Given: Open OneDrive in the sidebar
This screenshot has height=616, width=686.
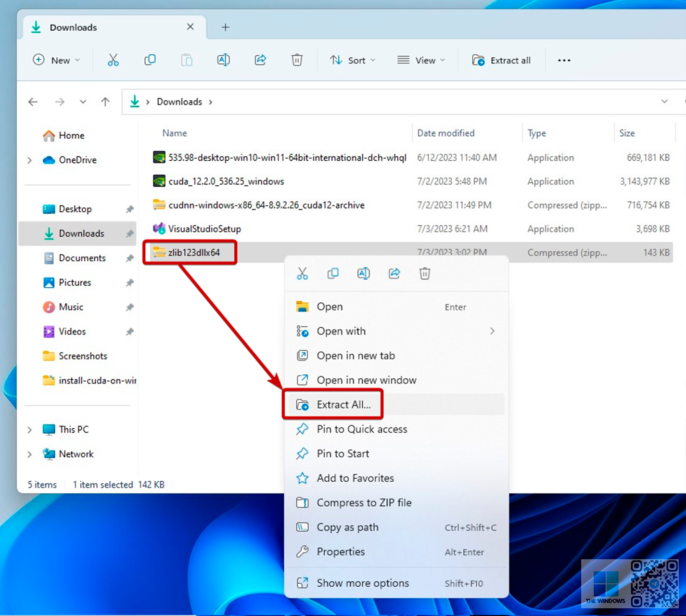Looking at the screenshot, I should [x=70, y=160].
